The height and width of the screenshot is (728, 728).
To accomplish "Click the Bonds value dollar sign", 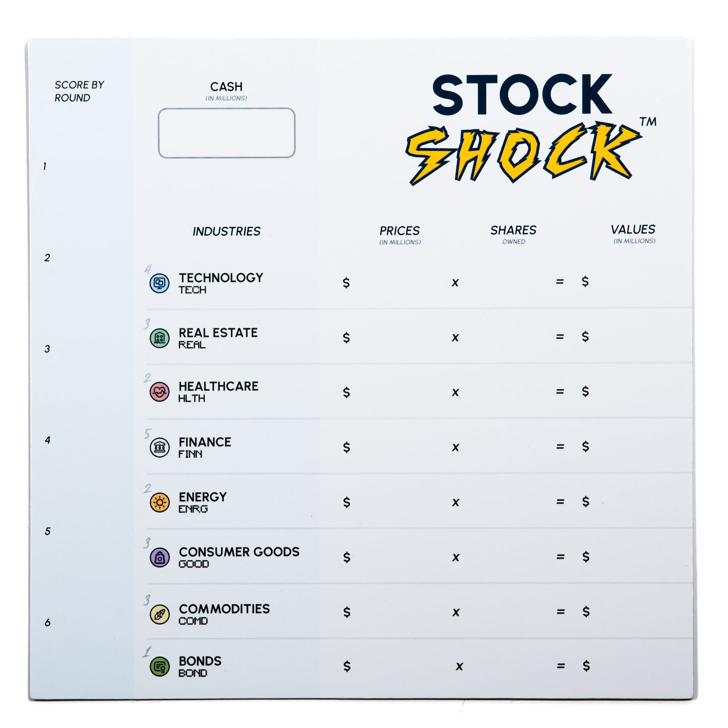I will 586,666.
